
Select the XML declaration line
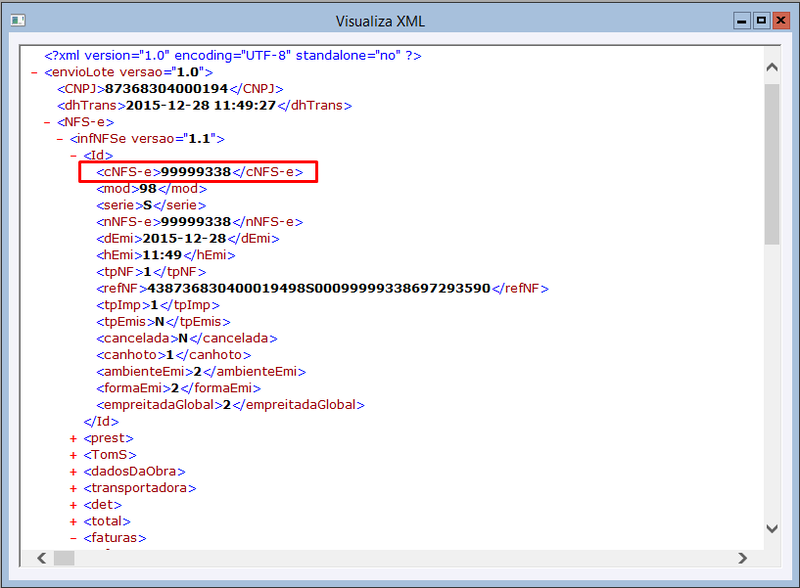233,56
